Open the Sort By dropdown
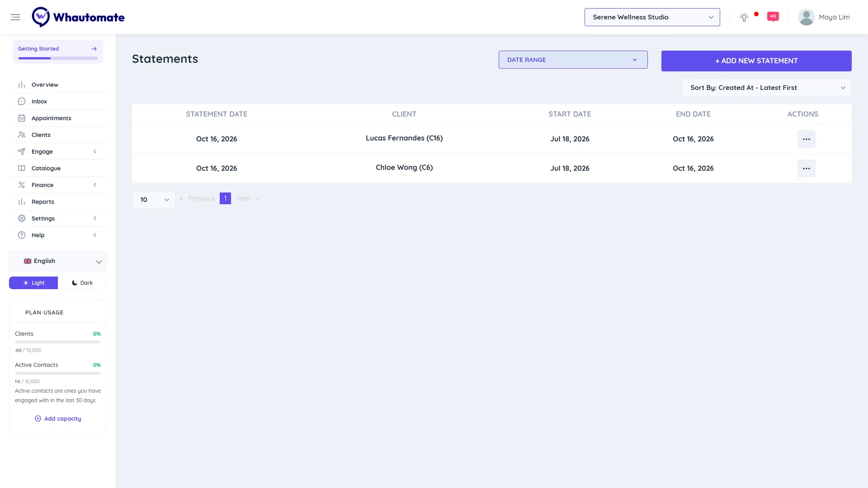868x488 pixels. click(767, 88)
